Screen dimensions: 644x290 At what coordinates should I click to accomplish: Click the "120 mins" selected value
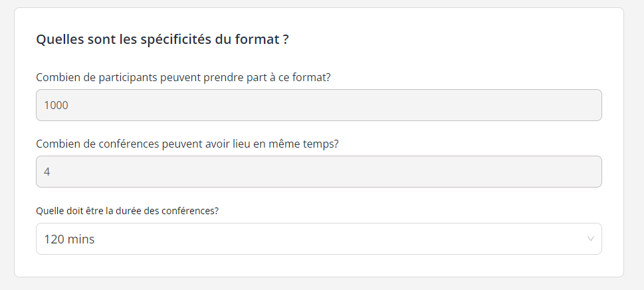(69, 239)
